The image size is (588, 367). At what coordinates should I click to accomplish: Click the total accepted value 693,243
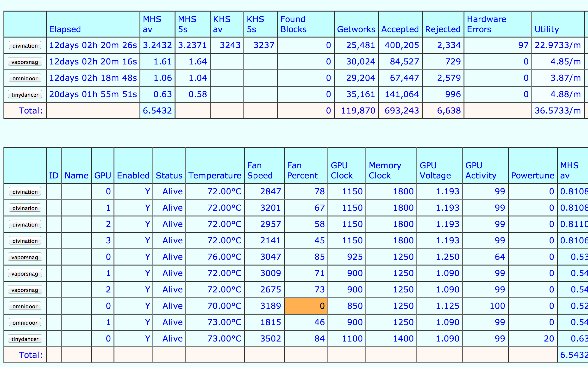tap(402, 111)
